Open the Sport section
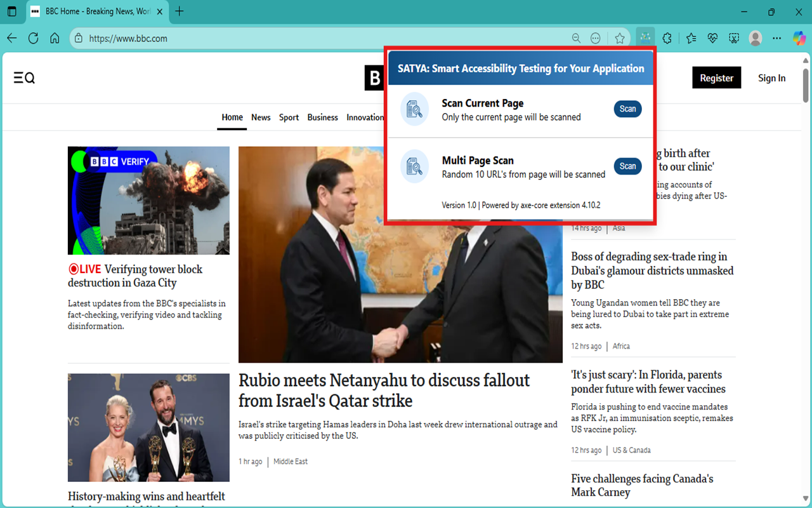812x508 pixels. 289,117
